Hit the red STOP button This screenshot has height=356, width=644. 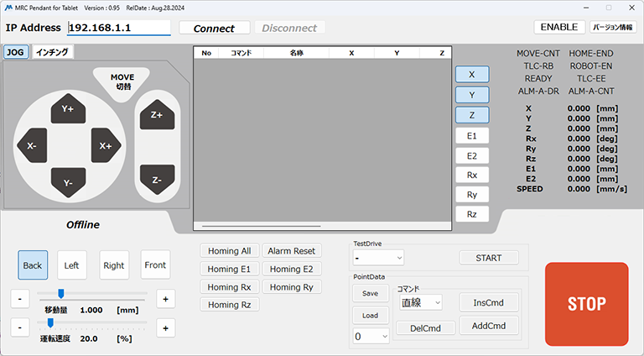586,303
